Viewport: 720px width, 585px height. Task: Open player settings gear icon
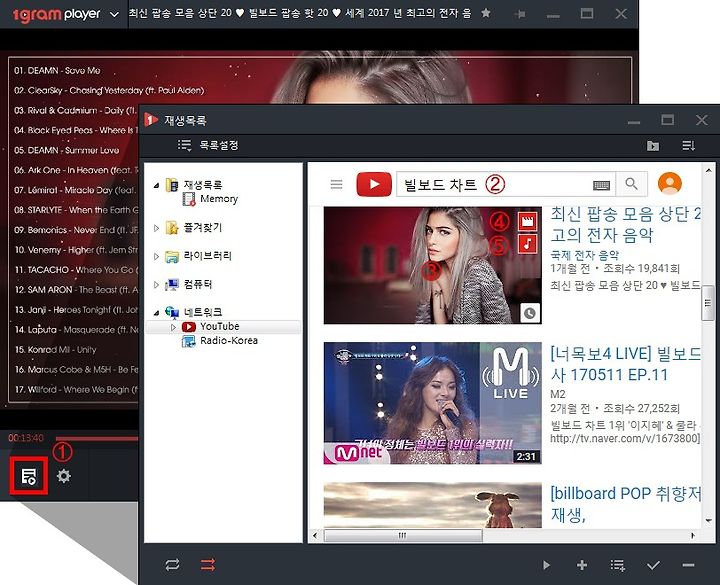coord(63,476)
